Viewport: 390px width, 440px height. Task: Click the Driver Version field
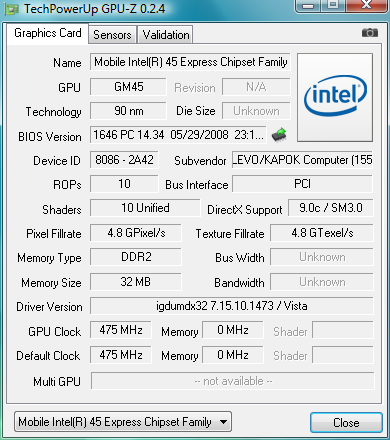pyautogui.click(x=232, y=306)
